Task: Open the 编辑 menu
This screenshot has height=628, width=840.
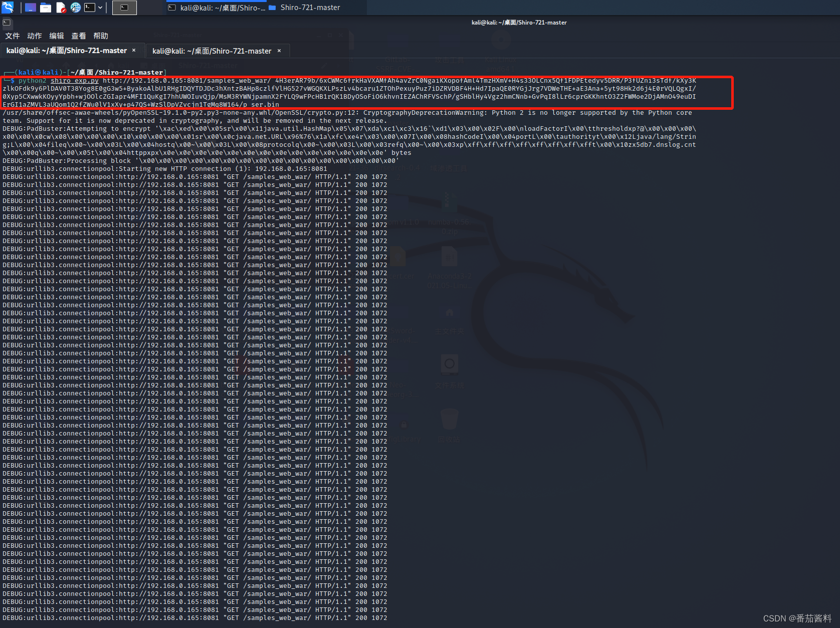Action: click(x=57, y=36)
